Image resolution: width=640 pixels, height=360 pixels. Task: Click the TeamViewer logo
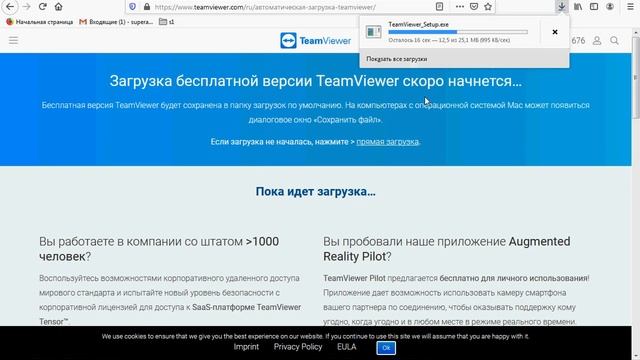click(316, 41)
